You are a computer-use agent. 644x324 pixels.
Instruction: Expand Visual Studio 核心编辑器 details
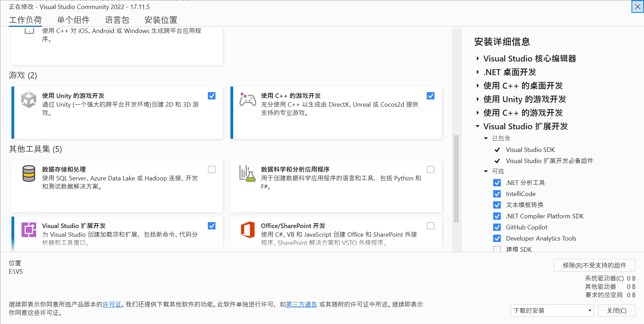478,59
